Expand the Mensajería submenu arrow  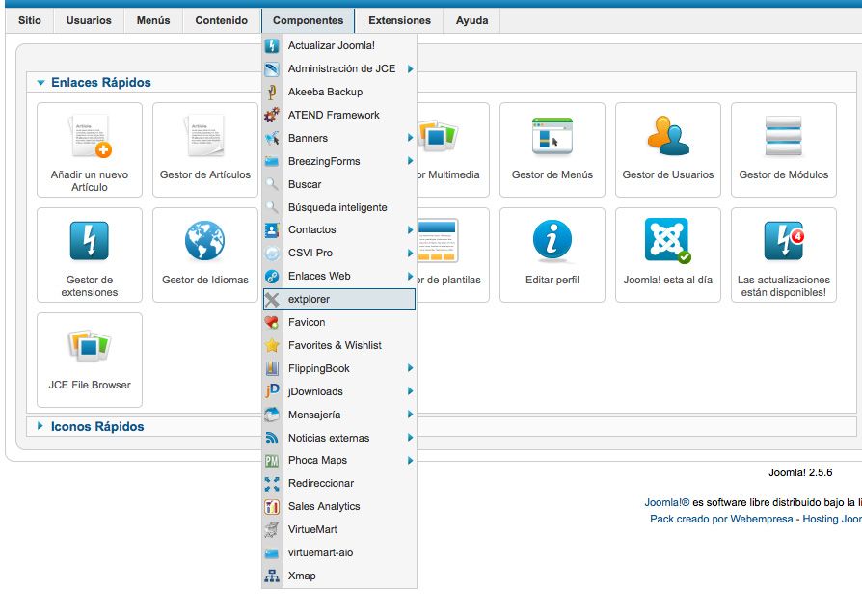[410, 415]
